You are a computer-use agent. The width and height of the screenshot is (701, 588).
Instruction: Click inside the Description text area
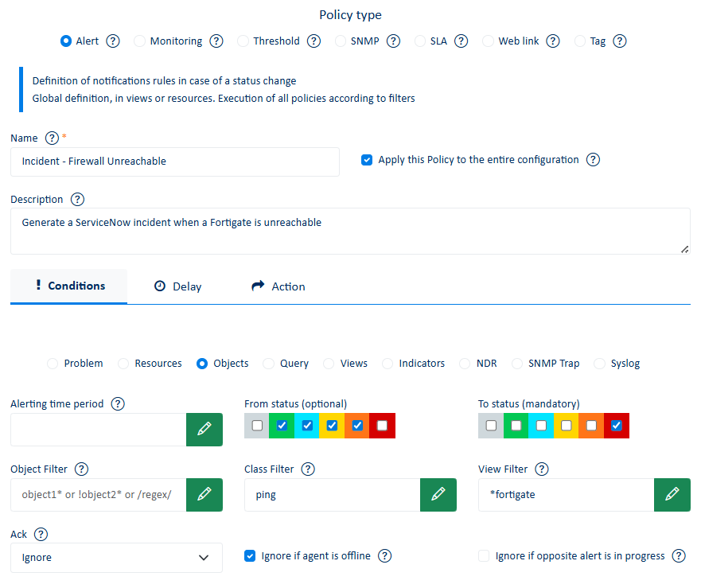[x=350, y=228]
